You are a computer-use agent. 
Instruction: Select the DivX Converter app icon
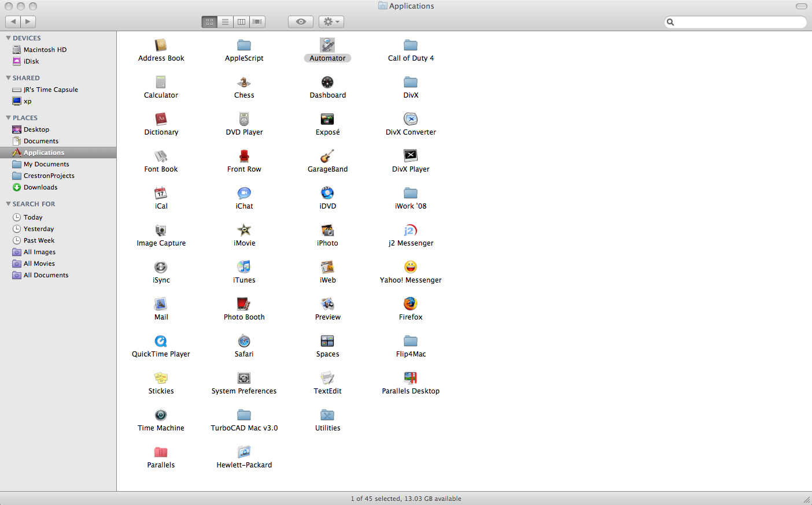click(411, 119)
